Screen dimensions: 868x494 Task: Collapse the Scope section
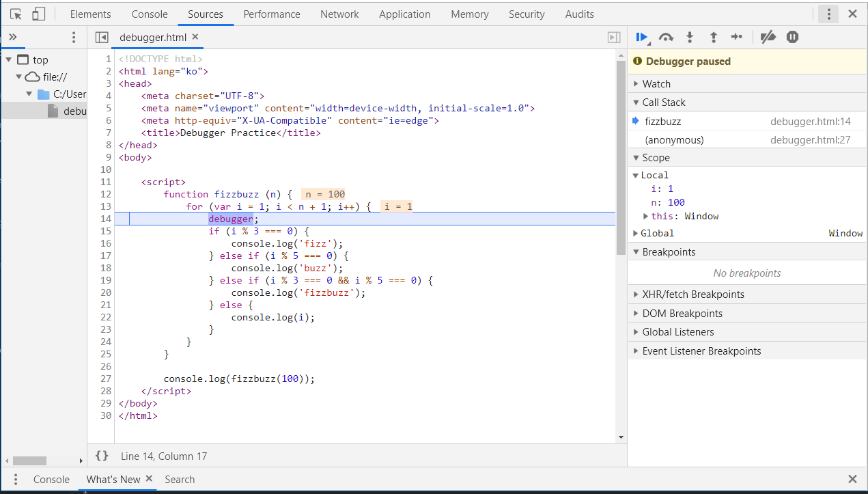(x=747, y=158)
